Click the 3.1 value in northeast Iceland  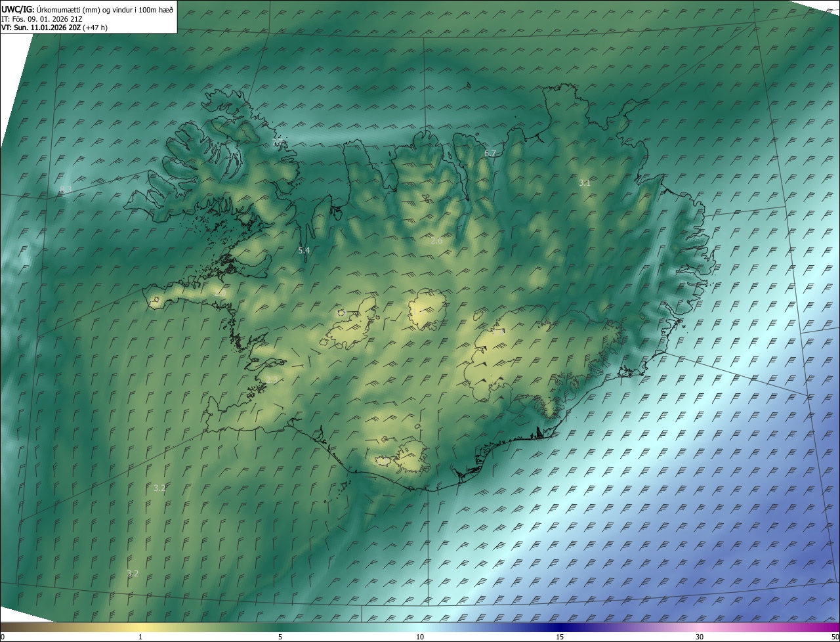tap(585, 182)
